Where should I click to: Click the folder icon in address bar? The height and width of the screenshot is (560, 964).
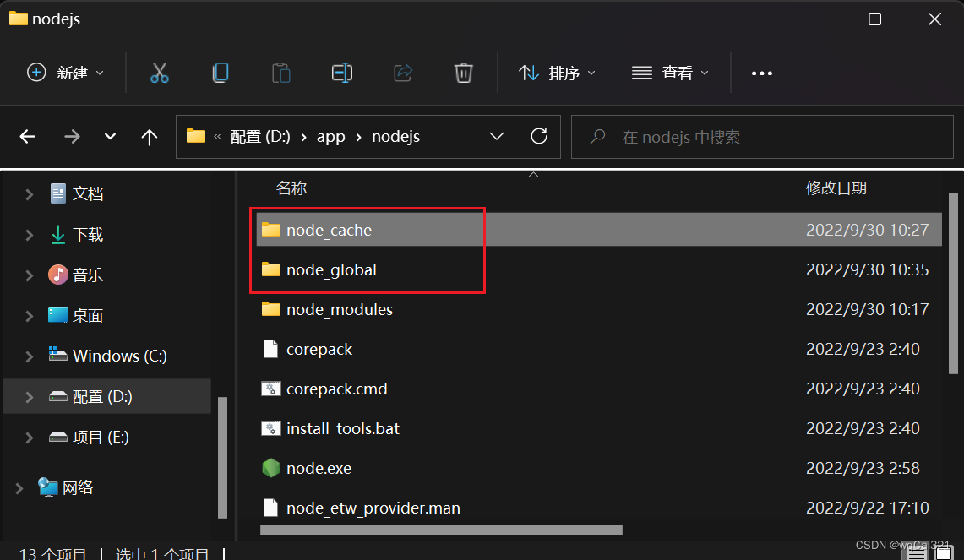(x=195, y=136)
